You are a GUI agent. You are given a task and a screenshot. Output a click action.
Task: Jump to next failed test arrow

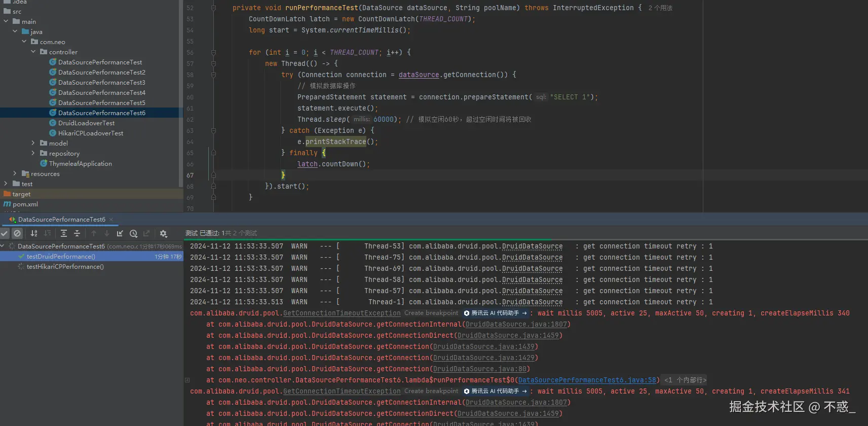point(107,233)
